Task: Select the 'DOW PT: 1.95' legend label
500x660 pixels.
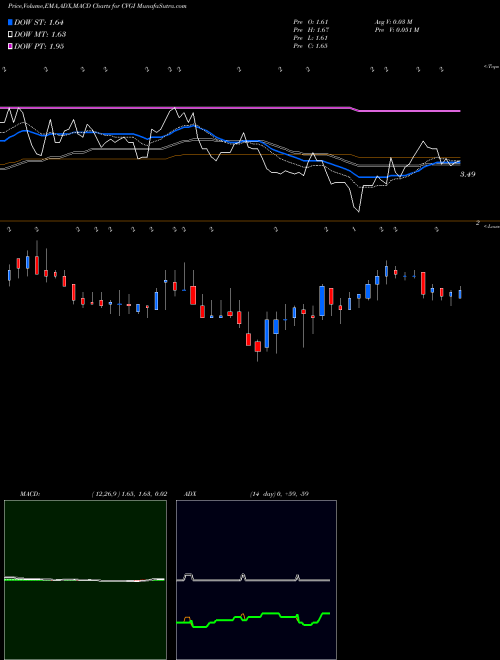Action: coord(39,46)
